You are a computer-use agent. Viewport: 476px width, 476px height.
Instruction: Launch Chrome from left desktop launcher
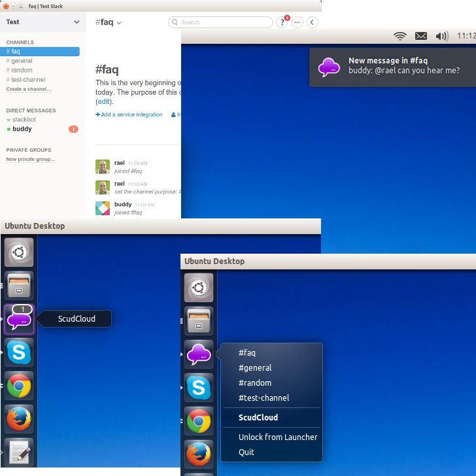[x=19, y=386]
